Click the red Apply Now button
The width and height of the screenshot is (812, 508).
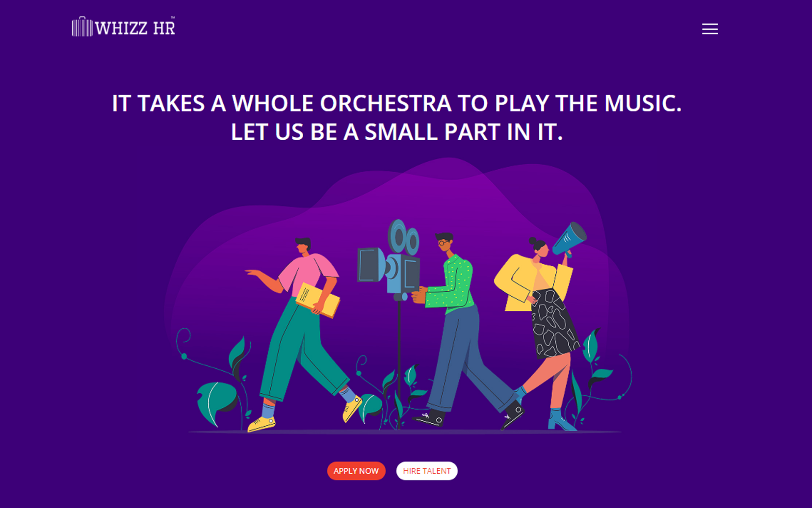(356, 471)
